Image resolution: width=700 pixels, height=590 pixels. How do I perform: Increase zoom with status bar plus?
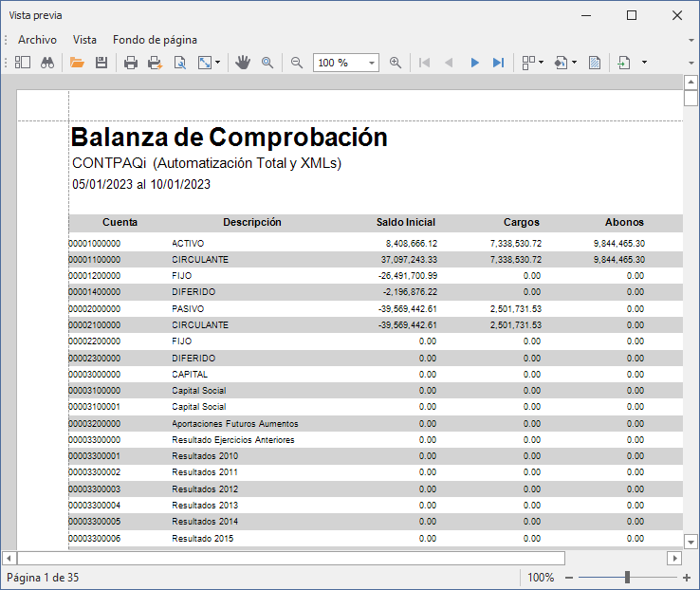tap(687, 578)
